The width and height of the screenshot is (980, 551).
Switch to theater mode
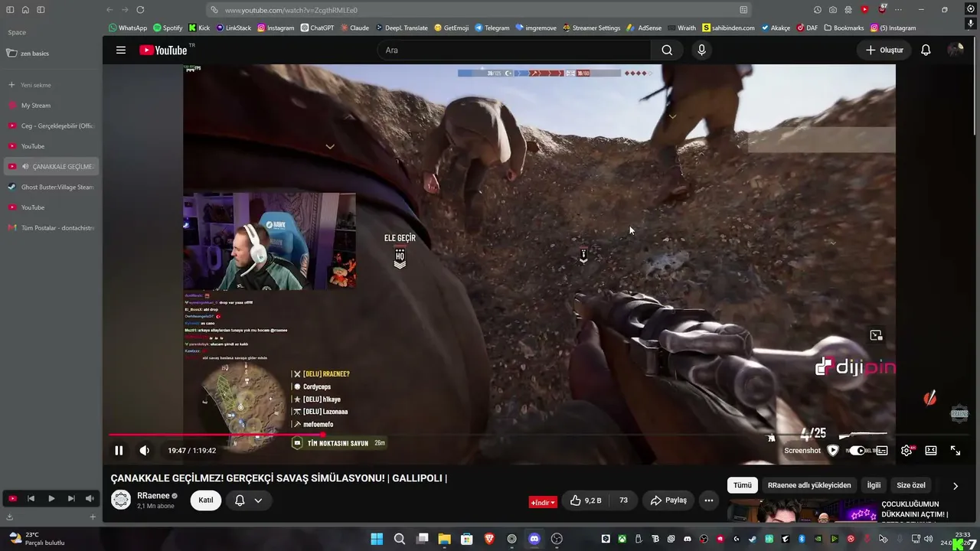[931, 451]
